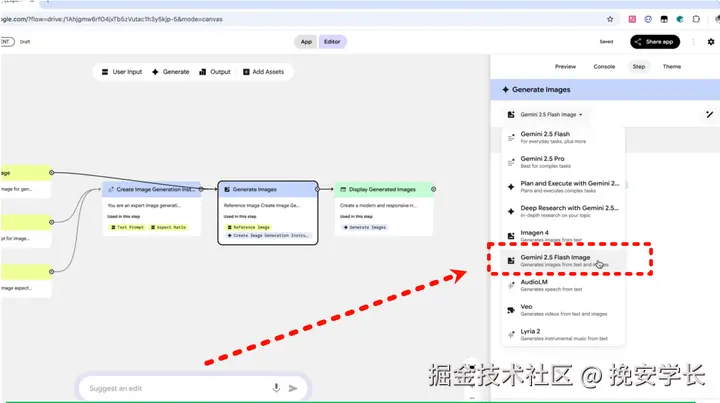
Task: Select the Generate Images node header
Action: 268,189
